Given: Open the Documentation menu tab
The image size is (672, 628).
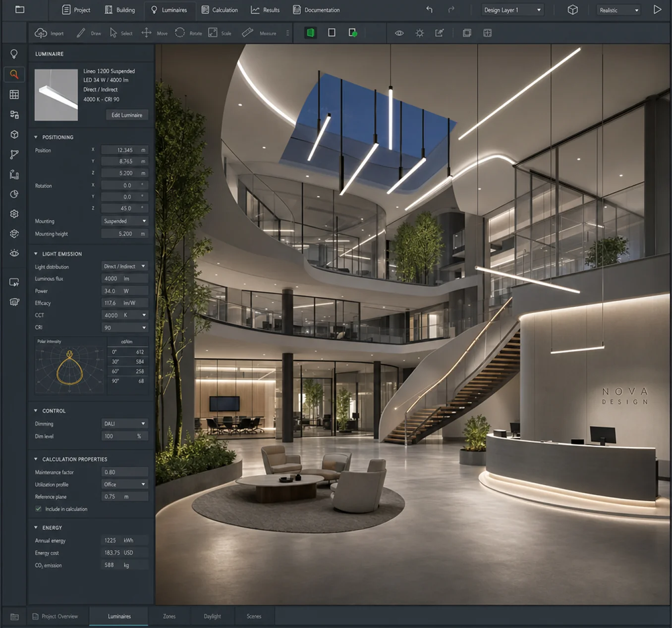Looking at the screenshot, I should (x=316, y=10).
